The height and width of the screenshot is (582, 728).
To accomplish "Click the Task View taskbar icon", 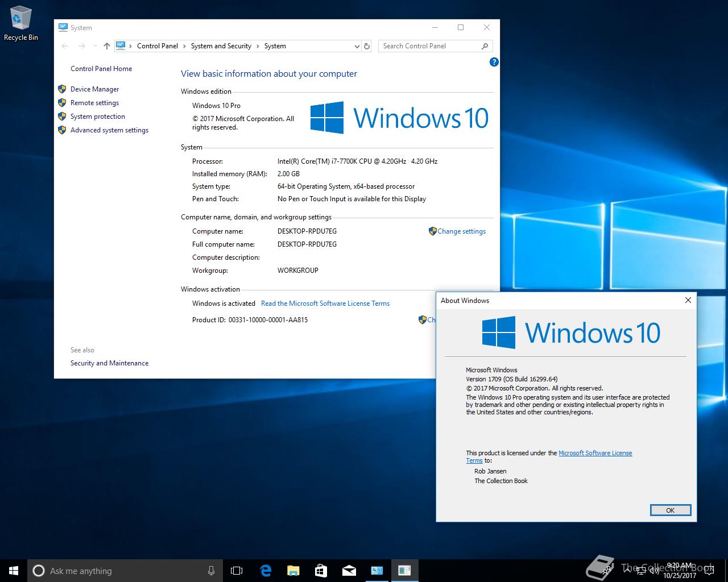I will (237, 571).
